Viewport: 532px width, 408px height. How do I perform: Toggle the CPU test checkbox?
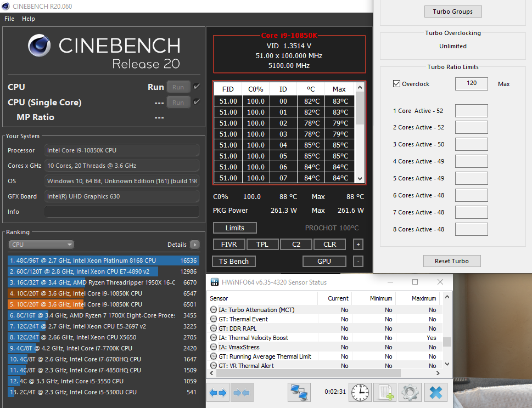(197, 87)
